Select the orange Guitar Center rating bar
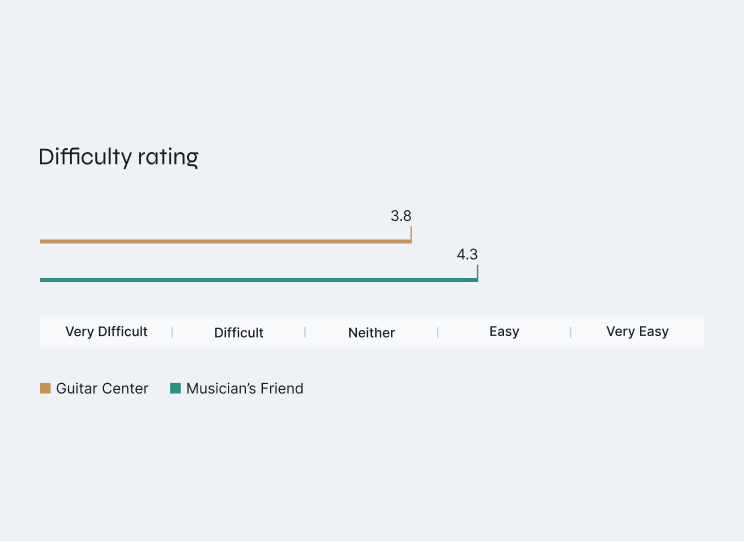 pyautogui.click(x=225, y=241)
